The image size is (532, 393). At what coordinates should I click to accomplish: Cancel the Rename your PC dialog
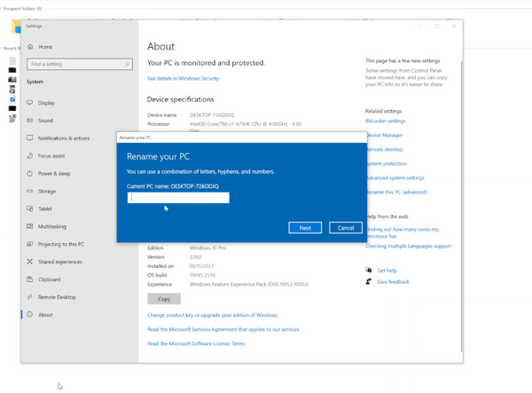pyautogui.click(x=346, y=228)
